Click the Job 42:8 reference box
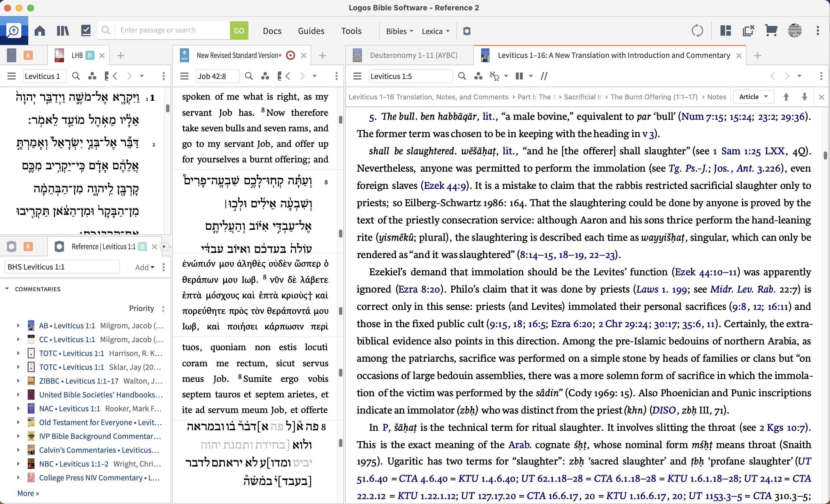This screenshot has width=830, height=504. click(x=218, y=76)
